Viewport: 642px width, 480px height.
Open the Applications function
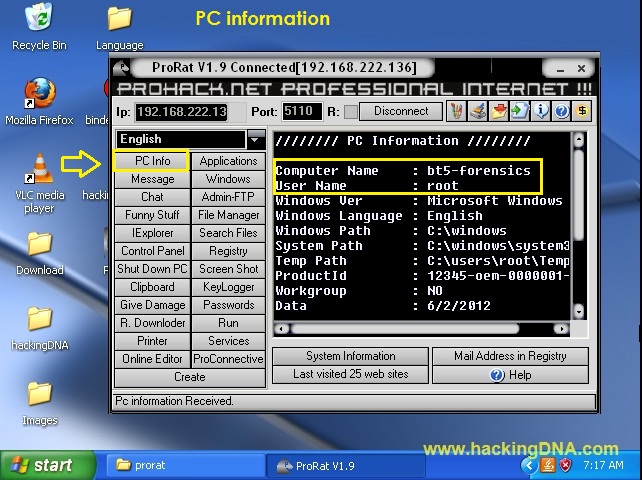pos(228,161)
